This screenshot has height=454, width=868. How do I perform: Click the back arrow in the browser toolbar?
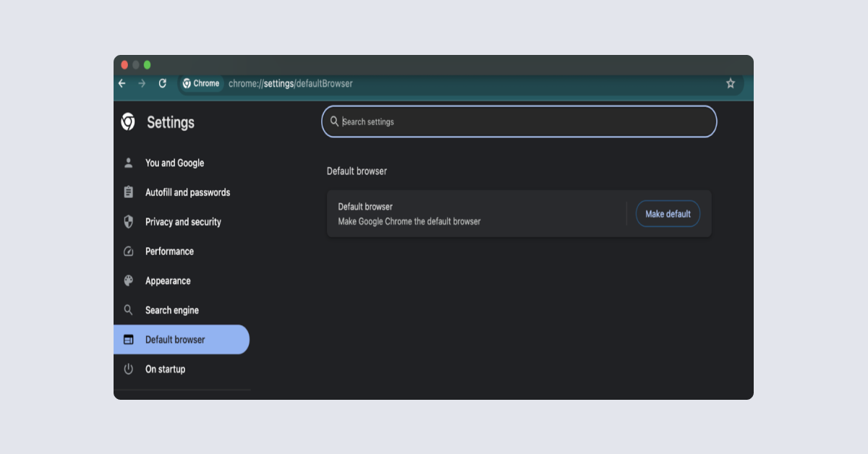pos(122,83)
